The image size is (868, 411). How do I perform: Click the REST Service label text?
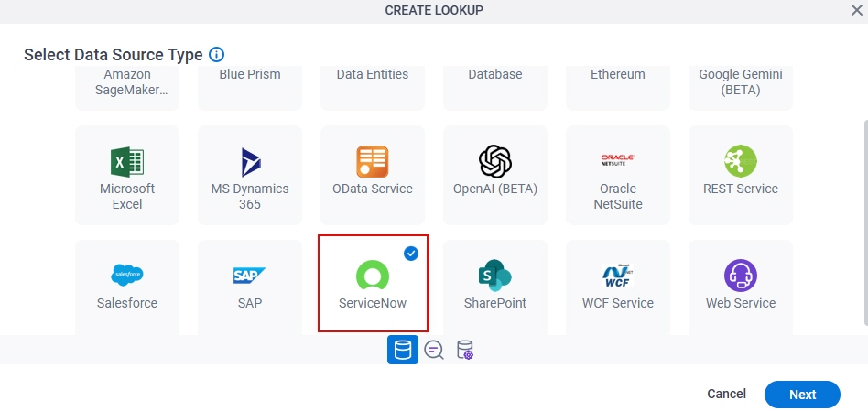click(741, 189)
